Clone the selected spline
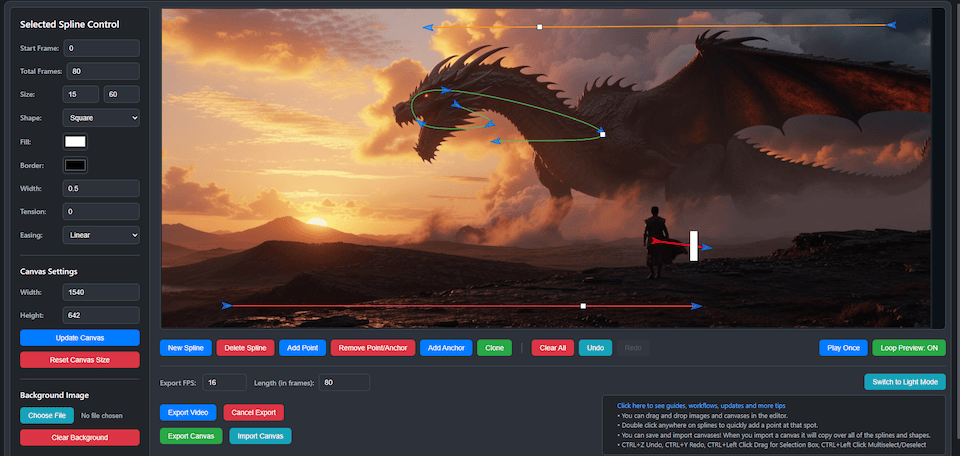This screenshot has height=456, width=960. coord(494,348)
